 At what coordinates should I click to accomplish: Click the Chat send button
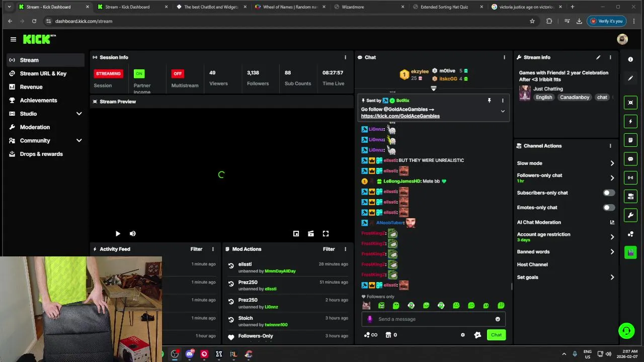[496, 335]
